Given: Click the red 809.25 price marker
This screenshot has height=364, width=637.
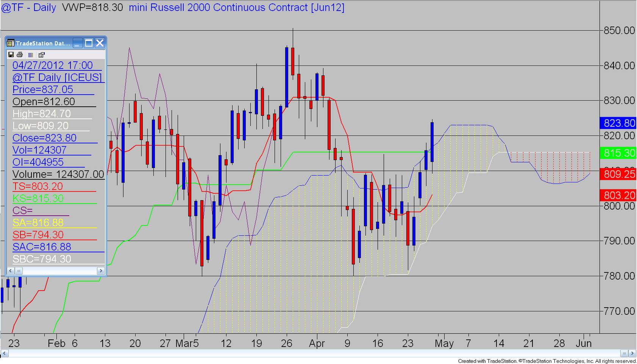Looking at the screenshot, I should 618,174.
